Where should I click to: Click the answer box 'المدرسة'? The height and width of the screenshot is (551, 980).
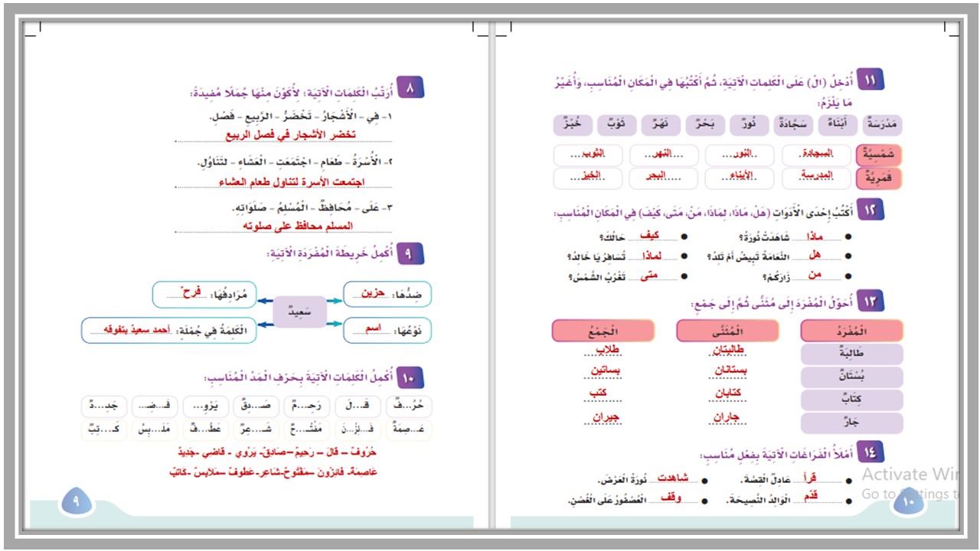point(816,178)
